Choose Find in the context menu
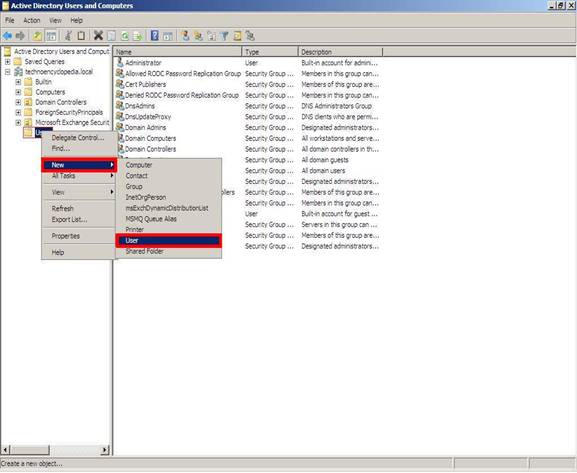Viewport: 577px width, 473px height. click(x=79, y=148)
